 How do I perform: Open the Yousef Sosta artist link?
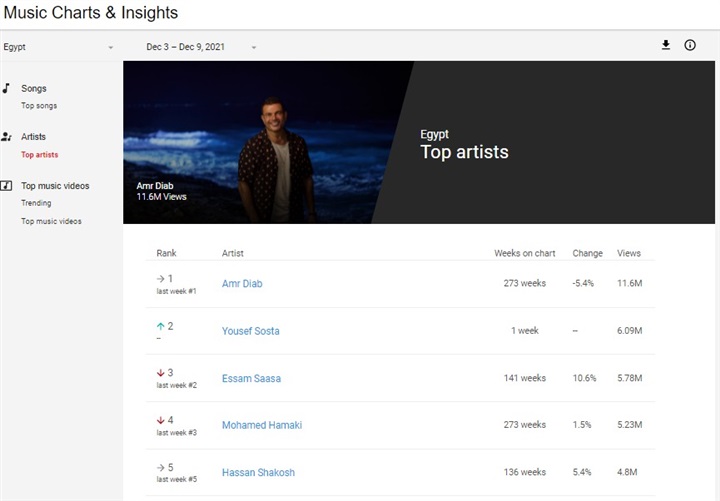pyautogui.click(x=250, y=331)
